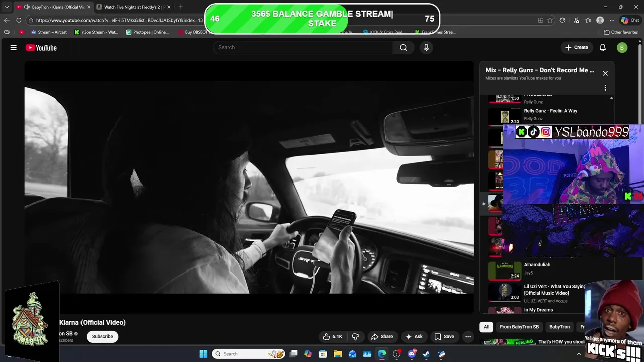Click the YouTube search magnifier button

[x=404, y=47]
